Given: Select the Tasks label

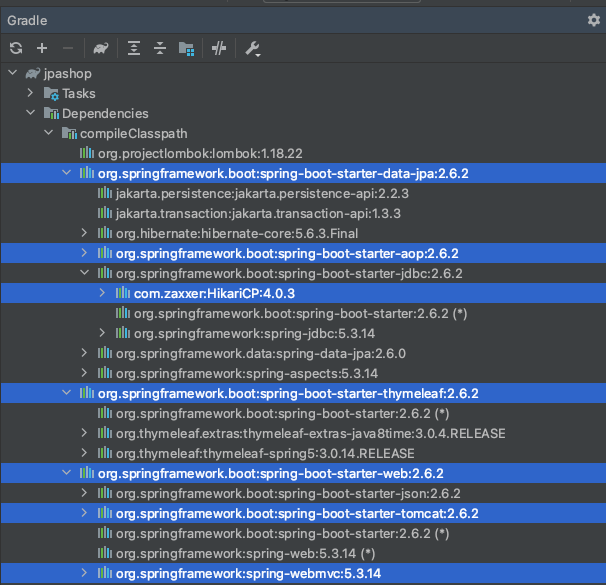Looking at the screenshot, I should 79,94.
